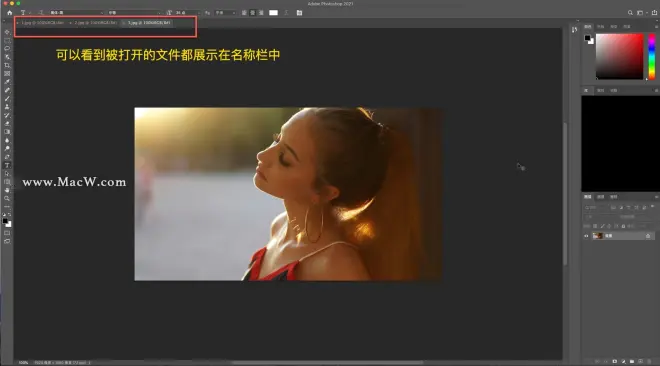
Task: Select the Path Selection tool
Action: (7, 173)
